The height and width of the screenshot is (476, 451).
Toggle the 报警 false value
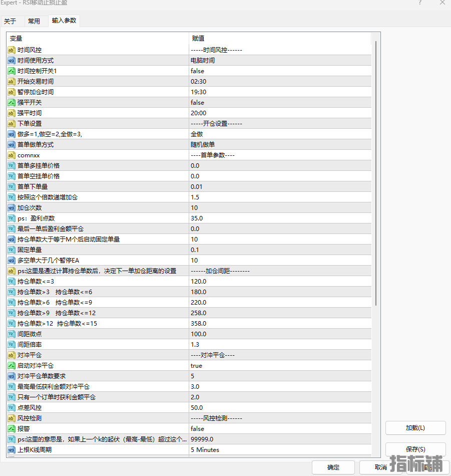197,429
